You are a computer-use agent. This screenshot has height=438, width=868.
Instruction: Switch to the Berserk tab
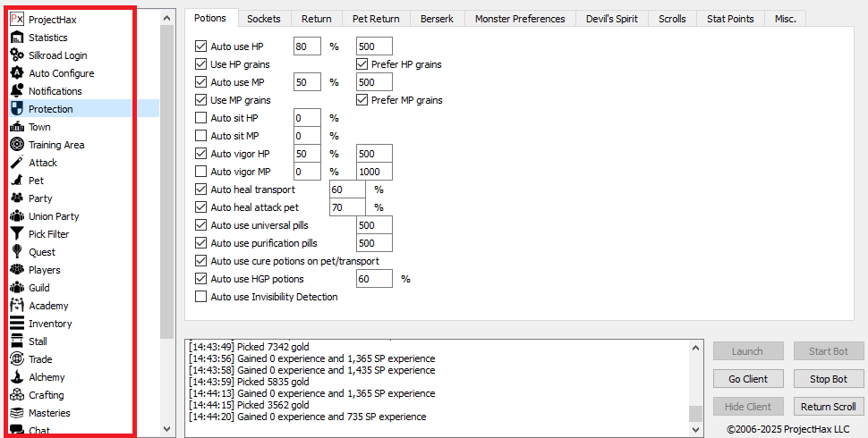point(435,19)
